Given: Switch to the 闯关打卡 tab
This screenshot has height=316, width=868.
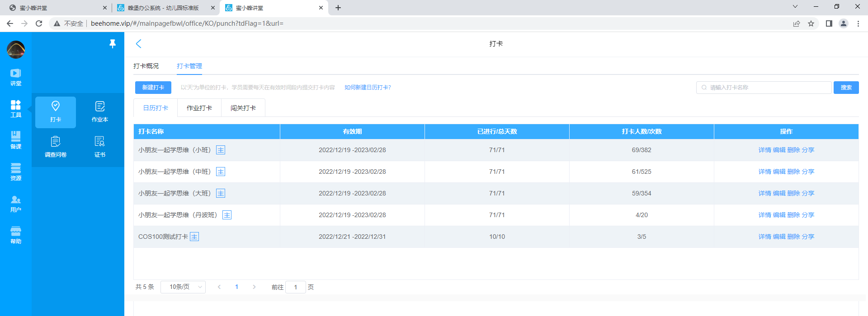Looking at the screenshot, I should click(243, 108).
